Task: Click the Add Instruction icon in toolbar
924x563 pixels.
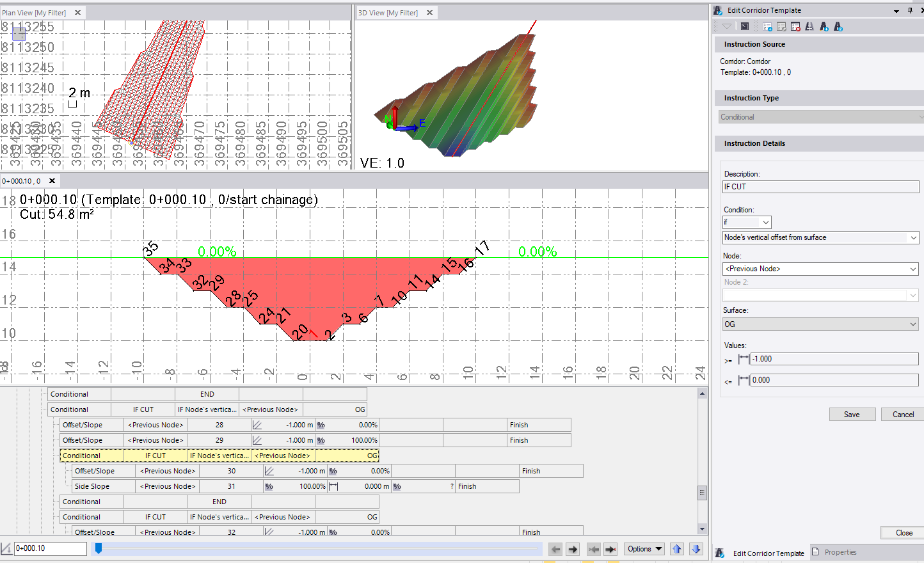Action: point(768,26)
